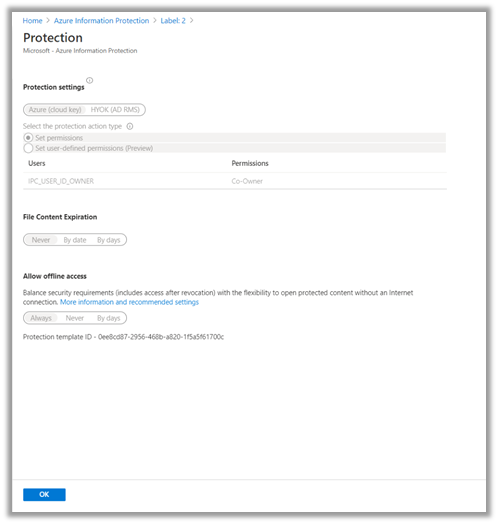Set offline access to Never
498x524 pixels.
75,318
